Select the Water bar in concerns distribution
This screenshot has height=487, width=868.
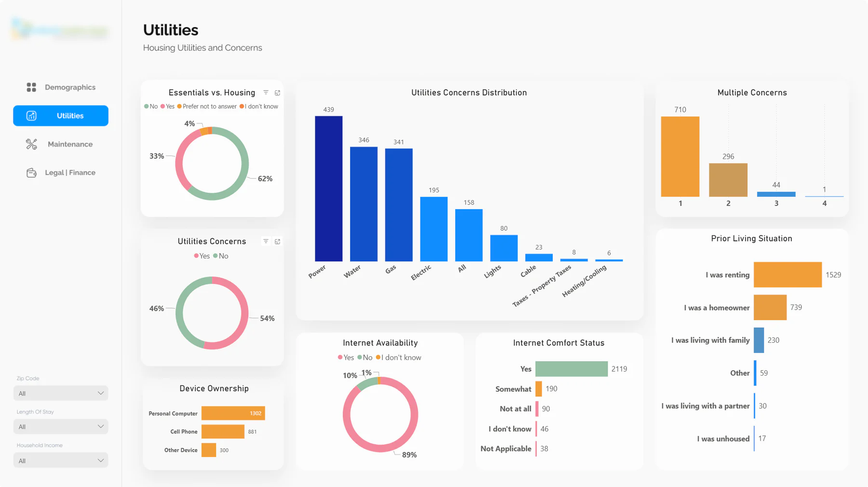[x=364, y=204]
